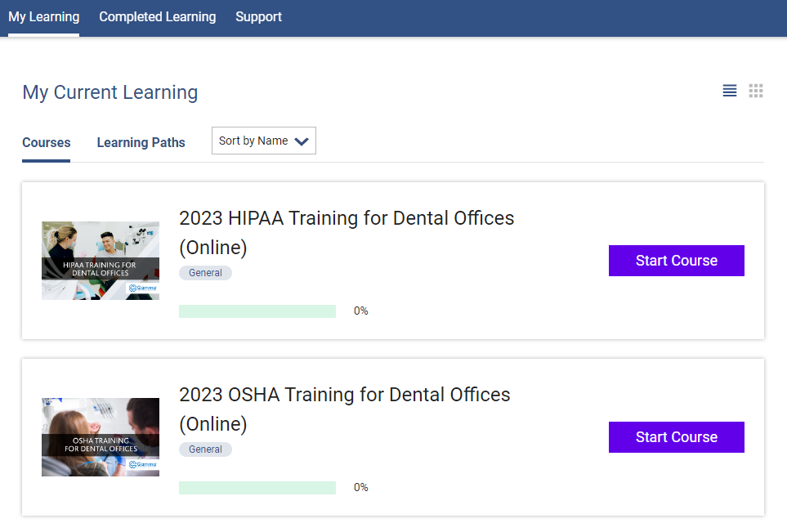This screenshot has height=532, width=787.
Task: Switch to list view layout
Action: tap(730, 91)
